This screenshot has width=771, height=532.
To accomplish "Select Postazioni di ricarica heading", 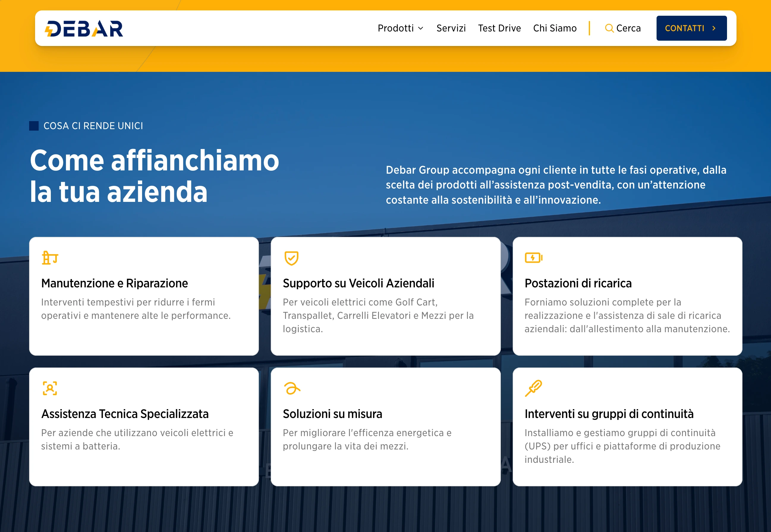I will pyautogui.click(x=578, y=283).
